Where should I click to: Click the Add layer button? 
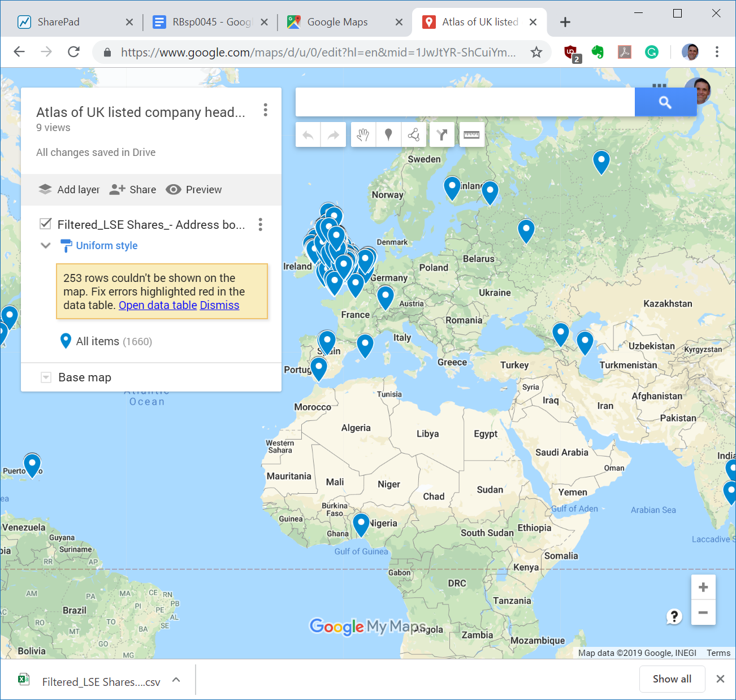coord(69,189)
